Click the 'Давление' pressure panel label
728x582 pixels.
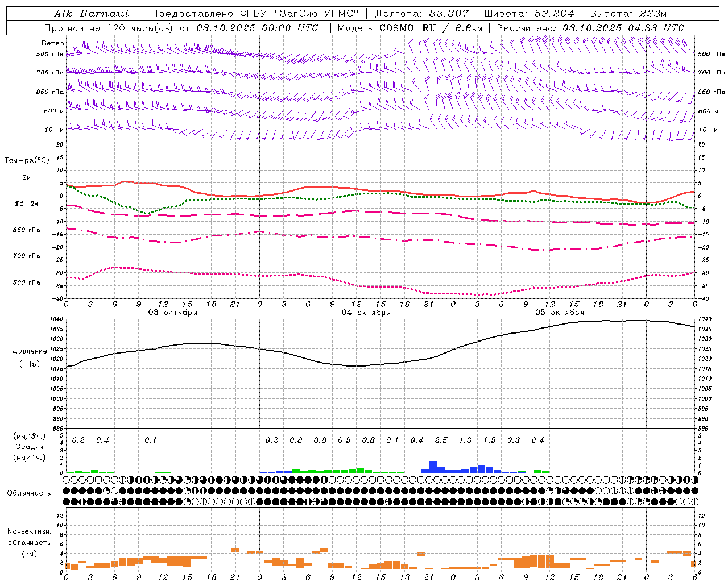(30, 351)
